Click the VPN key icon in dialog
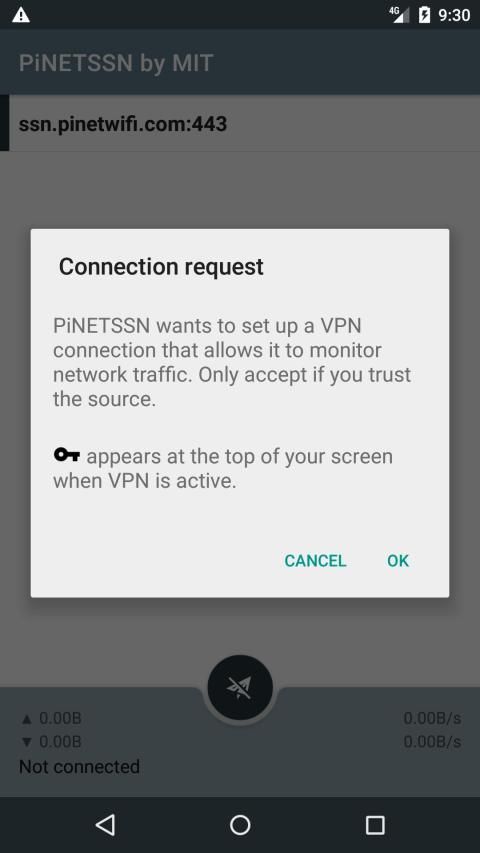This screenshot has width=480, height=853. pos(67,455)
